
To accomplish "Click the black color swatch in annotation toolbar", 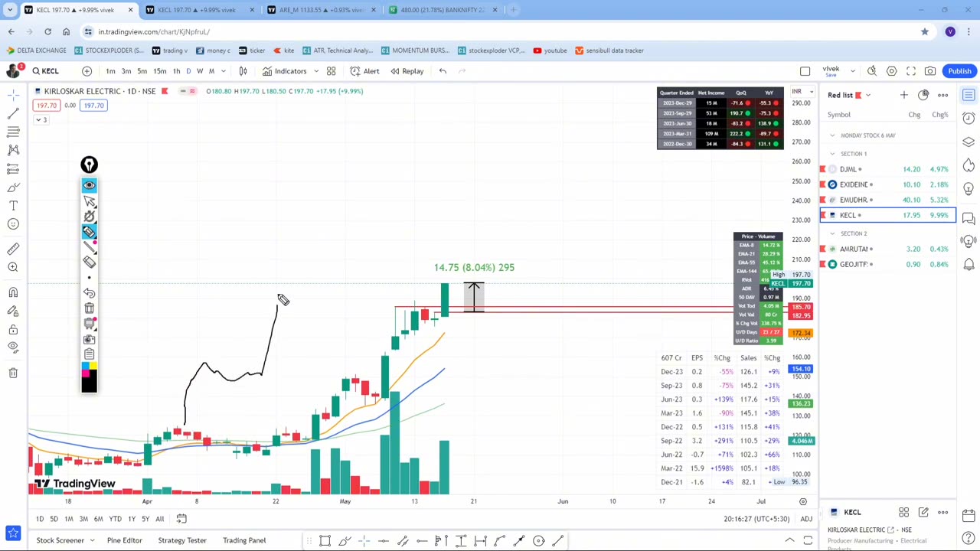I will [x=89, y=383].
